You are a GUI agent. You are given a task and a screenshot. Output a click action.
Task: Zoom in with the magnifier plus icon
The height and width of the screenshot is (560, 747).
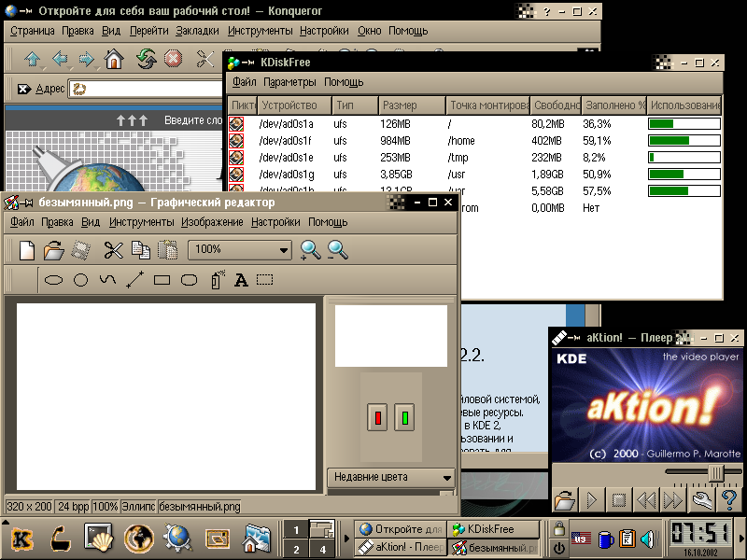click(310, 250)
